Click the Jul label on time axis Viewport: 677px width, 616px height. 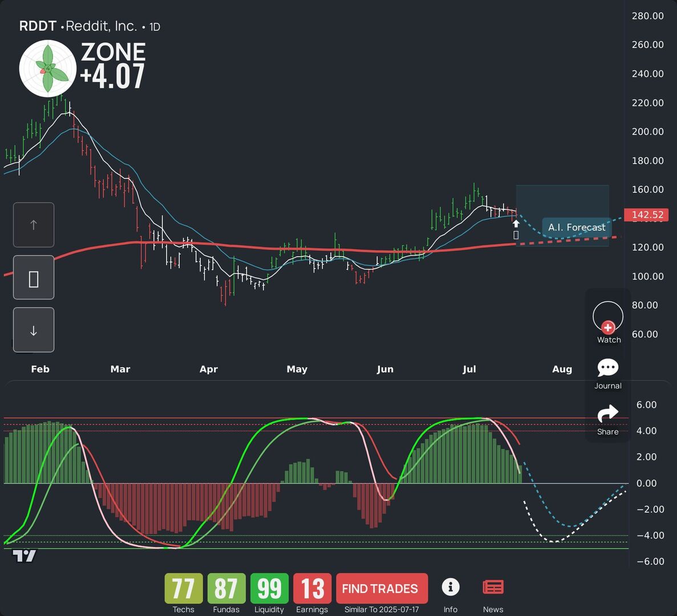469,369
